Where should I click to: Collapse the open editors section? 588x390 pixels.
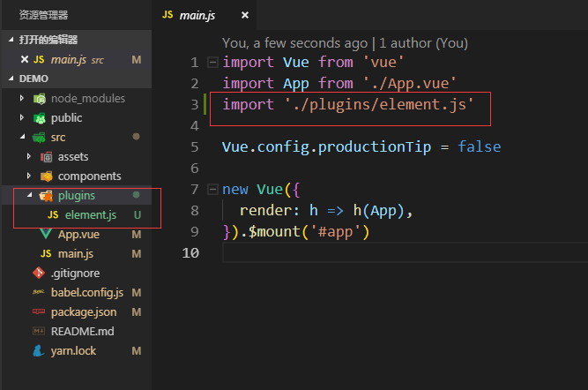pos(11,40)
